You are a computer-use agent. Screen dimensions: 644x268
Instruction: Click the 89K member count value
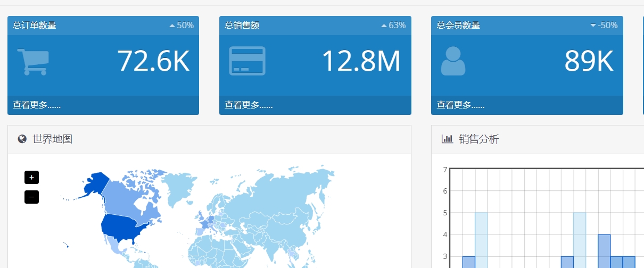(589, 61)
